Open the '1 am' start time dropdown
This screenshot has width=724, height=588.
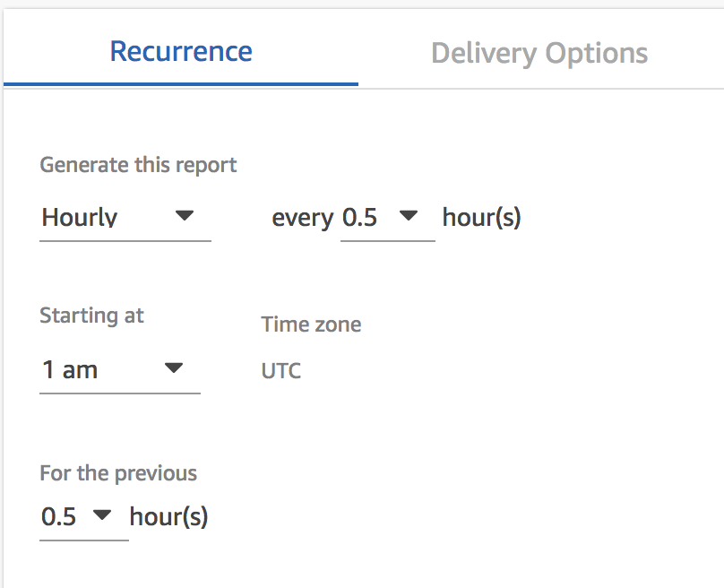120,370
